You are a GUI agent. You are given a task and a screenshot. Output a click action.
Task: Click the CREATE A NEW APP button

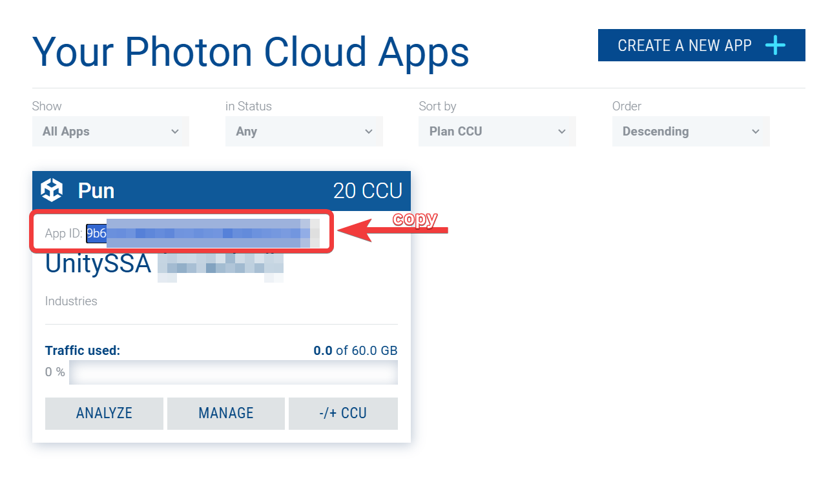701,45
